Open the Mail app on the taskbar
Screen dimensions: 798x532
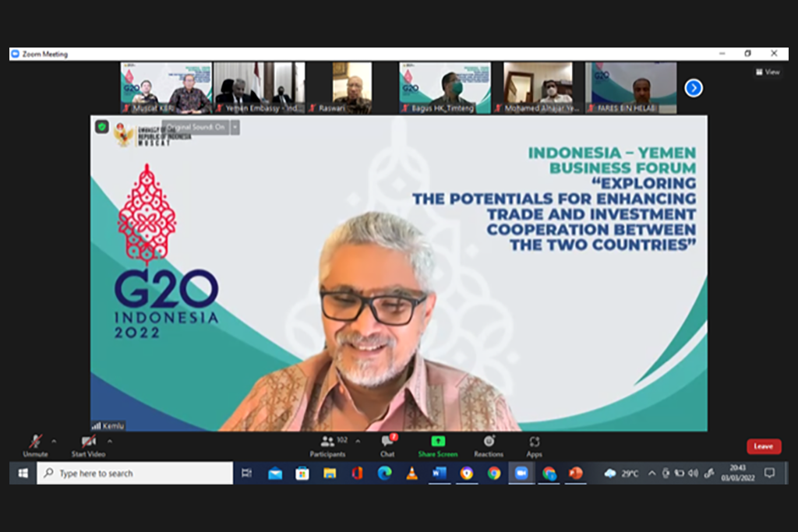275,474
